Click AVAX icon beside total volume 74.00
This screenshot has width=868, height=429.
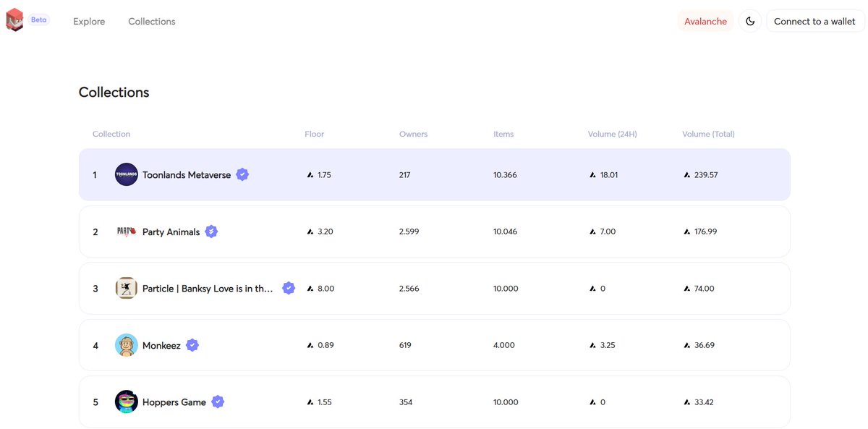(x=687, y=289)
